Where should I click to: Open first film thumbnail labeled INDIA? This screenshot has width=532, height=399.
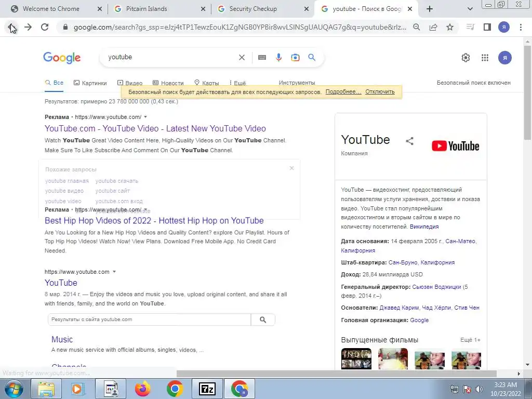click(356, 358)
